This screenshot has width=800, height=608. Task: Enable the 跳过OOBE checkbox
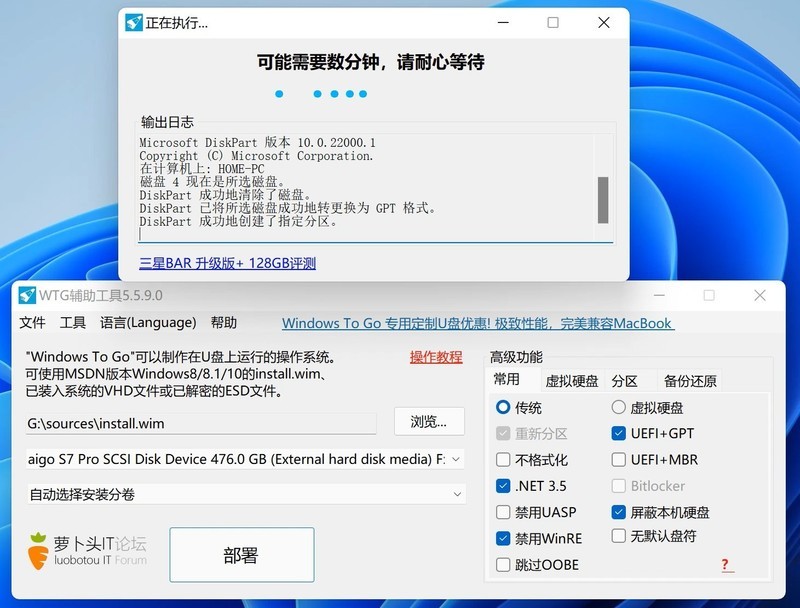click(505, 565)
